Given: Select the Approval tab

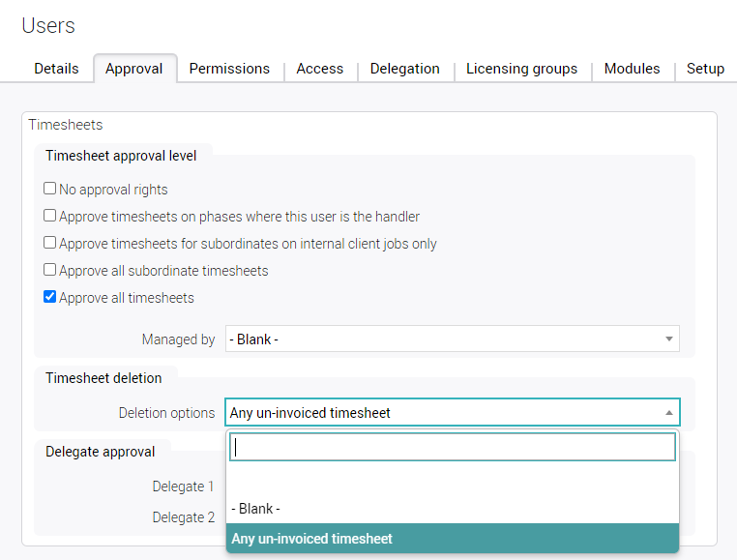Looking at the screenshot, I should click(134, 69).
